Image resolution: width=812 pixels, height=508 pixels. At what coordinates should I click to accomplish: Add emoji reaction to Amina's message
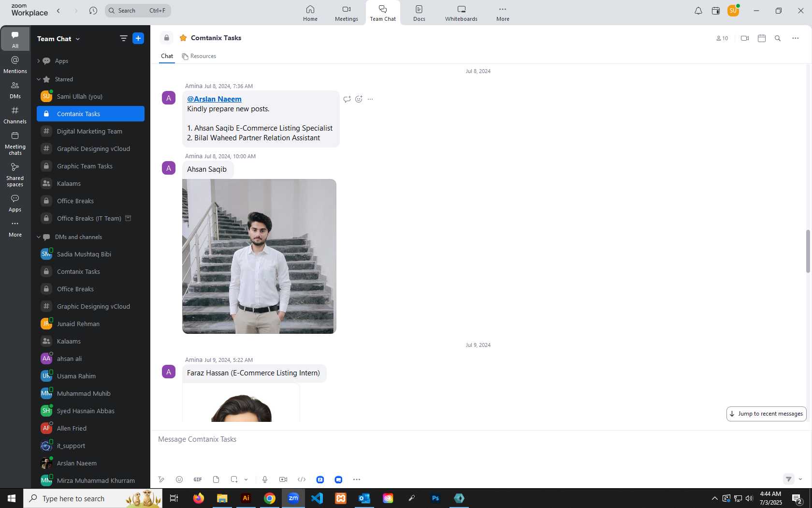coord(359,99)
